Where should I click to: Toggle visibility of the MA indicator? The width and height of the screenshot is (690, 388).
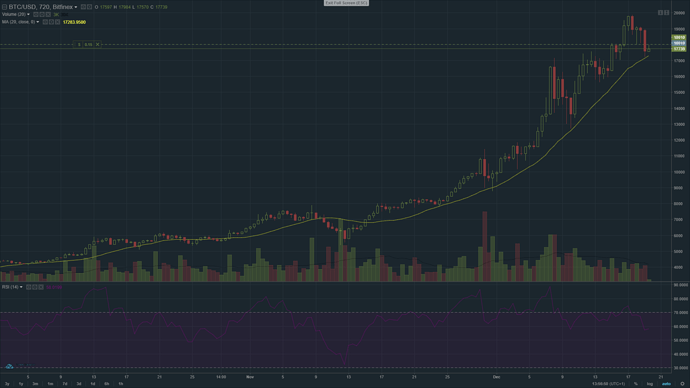[x=45, y=22]
